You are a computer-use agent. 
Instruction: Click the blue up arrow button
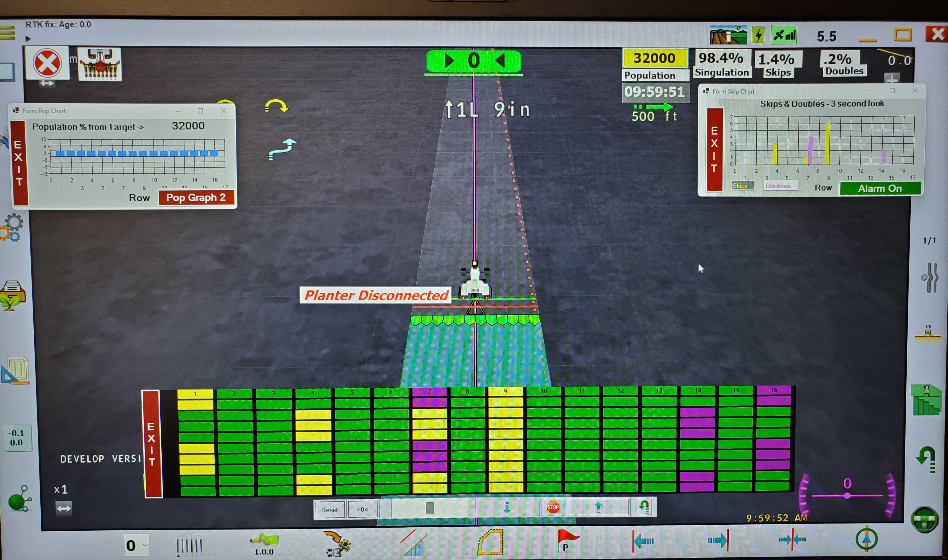(599, 507)
